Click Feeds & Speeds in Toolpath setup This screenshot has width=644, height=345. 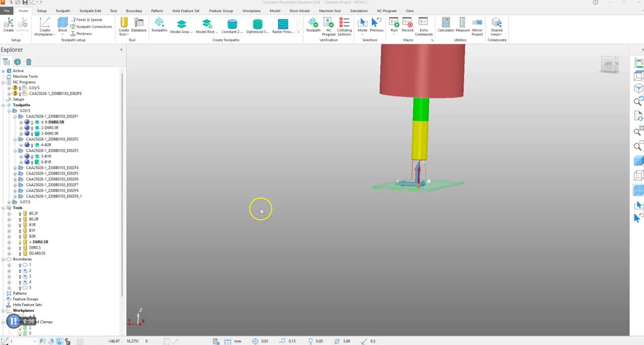tap(86, 20)
